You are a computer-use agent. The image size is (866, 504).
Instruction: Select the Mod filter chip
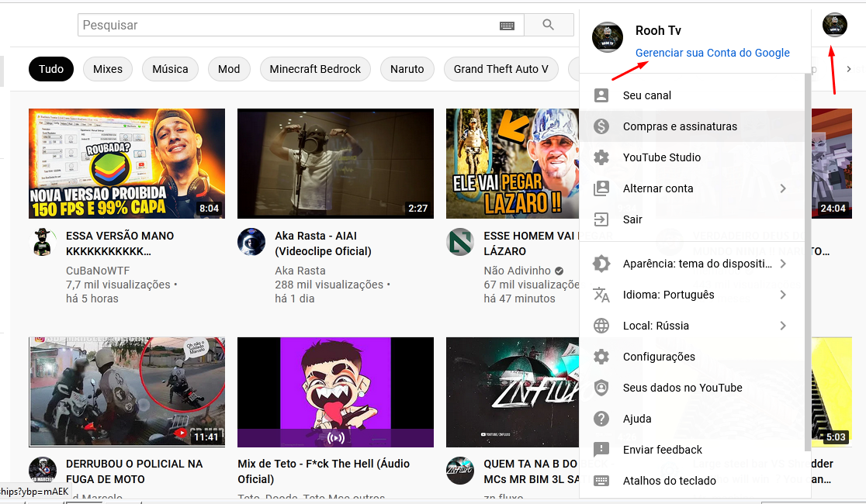click(x=229, y=69)
